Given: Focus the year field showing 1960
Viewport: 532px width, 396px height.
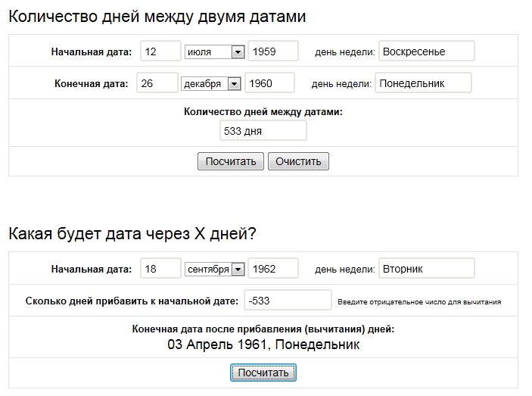Looking at the screenshot, I should point(269,83).
